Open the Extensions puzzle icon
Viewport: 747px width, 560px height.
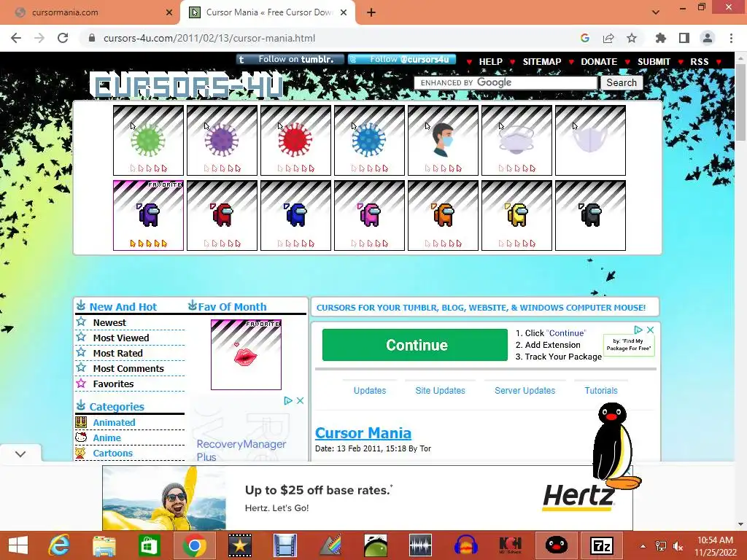(x=661, y=38)
